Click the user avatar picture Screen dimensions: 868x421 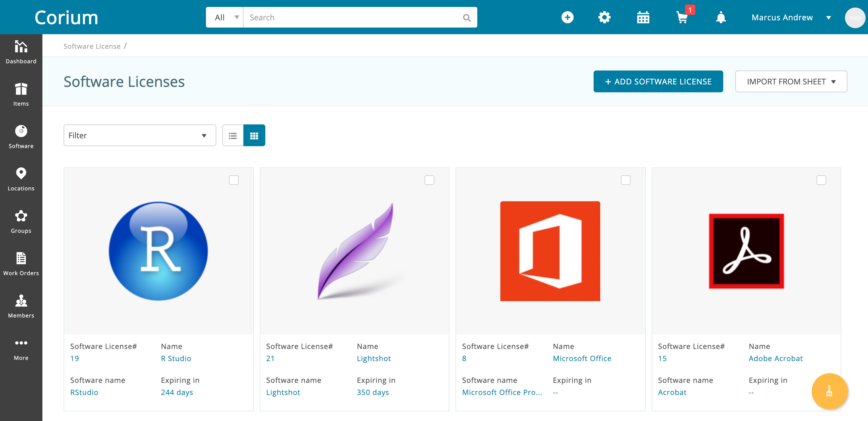(855, 18)
